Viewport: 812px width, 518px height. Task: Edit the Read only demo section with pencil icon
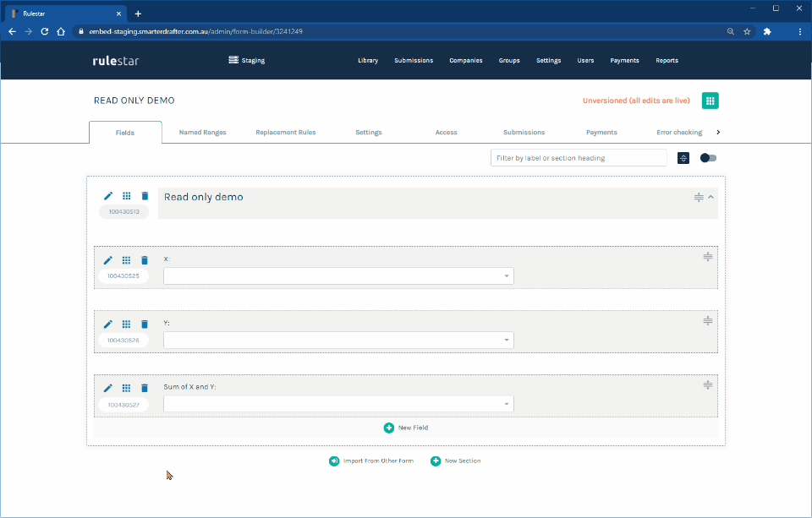(107, 195)
